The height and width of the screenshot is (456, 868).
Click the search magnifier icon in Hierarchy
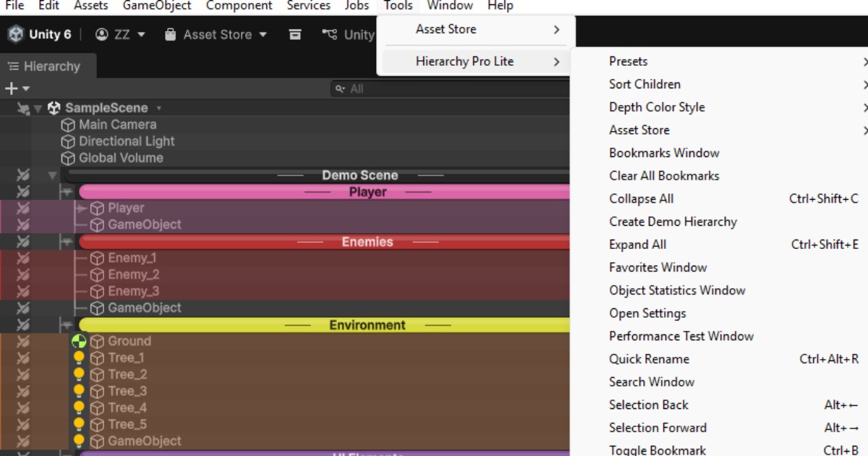pos(341,89)
